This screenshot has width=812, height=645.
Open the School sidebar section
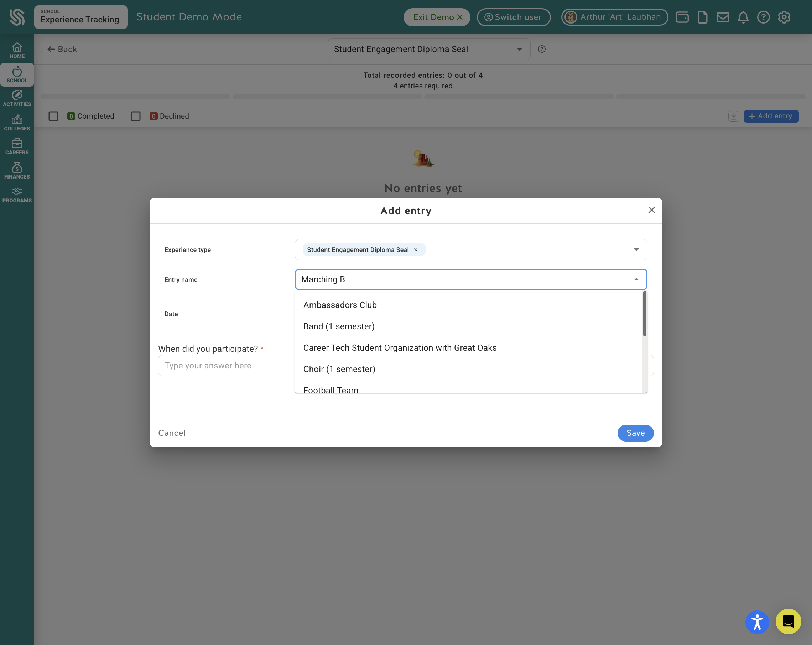17,74
